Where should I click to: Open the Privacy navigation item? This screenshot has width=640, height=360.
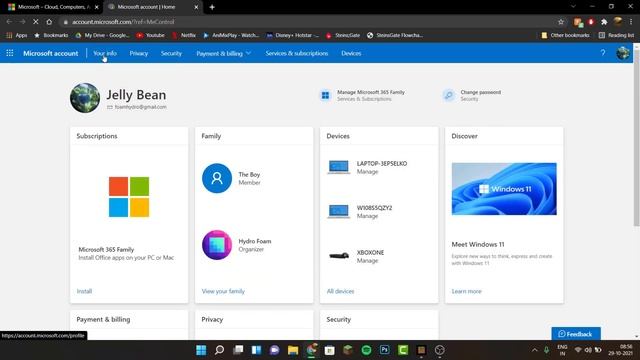click(139, 53)
